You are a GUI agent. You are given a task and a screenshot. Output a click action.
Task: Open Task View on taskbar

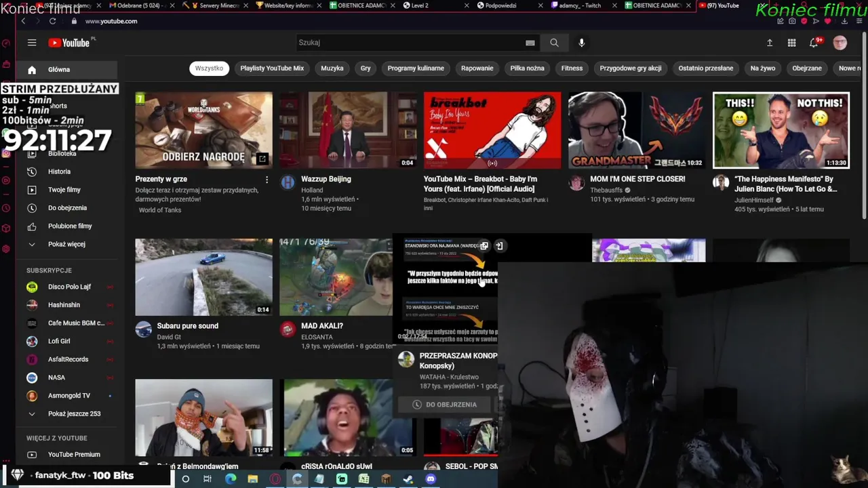point(208,479)
